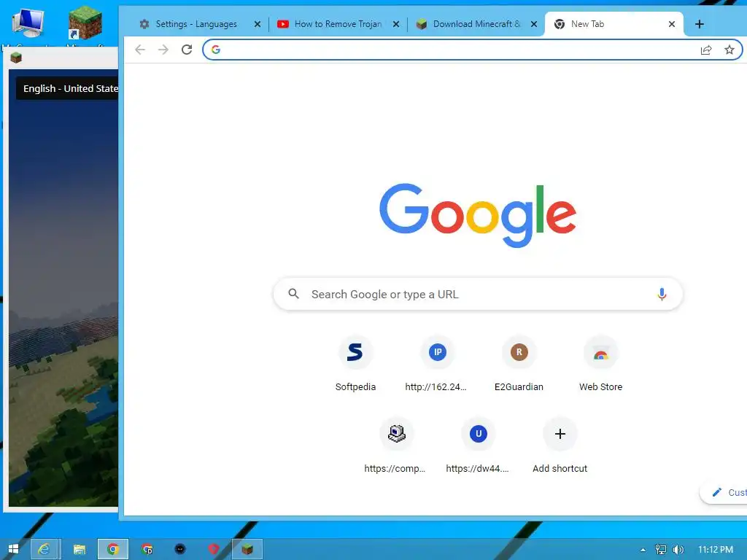Close the Download Minecraft tab
Image resolution: width=747 pixels, height=560 pixels.
pos(534,24)
